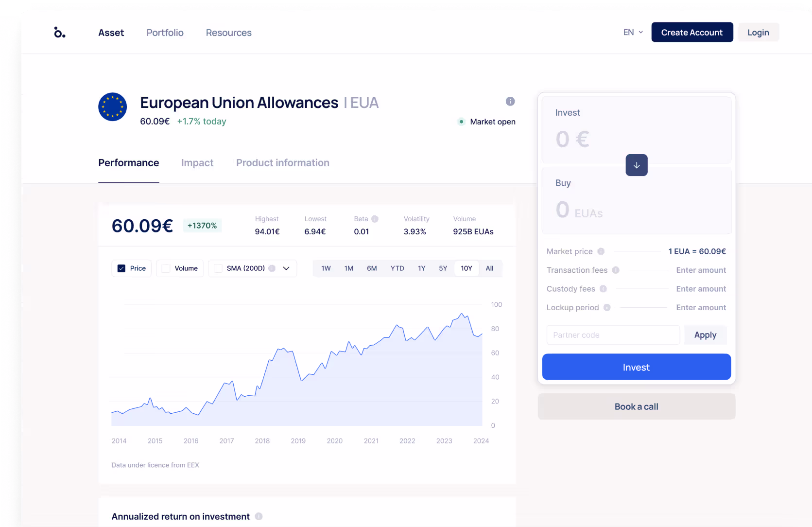
Task: Open Market price info icon
Action: (x=601, y=251)
